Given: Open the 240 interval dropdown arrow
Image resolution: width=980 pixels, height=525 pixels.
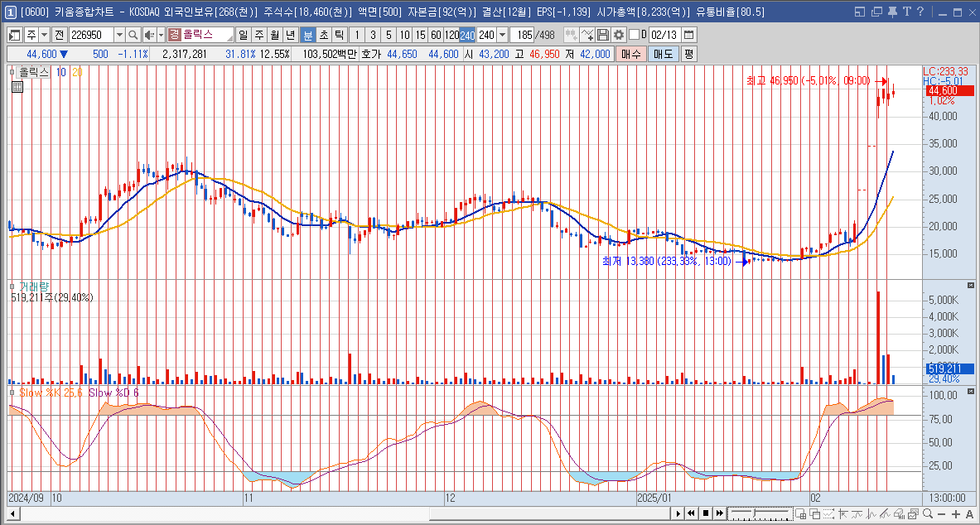Looking at the screenshot, I should click(x=502, y=35).
